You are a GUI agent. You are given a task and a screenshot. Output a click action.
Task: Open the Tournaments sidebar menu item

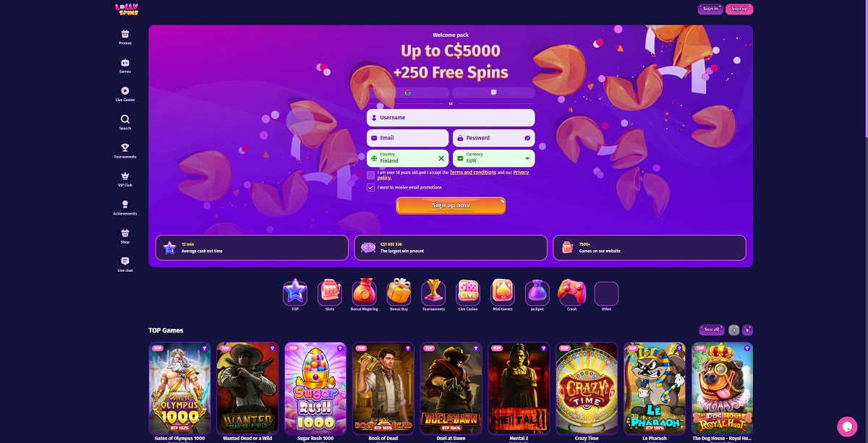[x=125, y=151]
